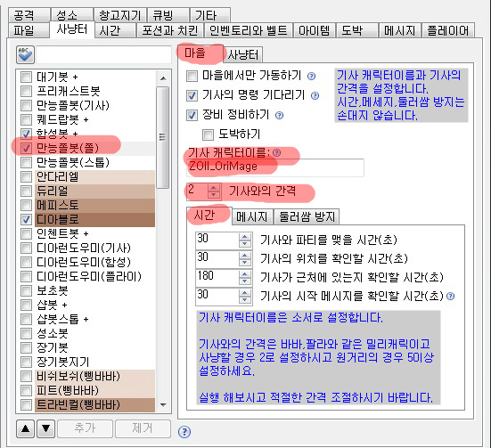491x448 pixels.
Task: Toggle 마을에서만 가동하기 checkbox
Action: pyautogui.click(x=192, y=76)
